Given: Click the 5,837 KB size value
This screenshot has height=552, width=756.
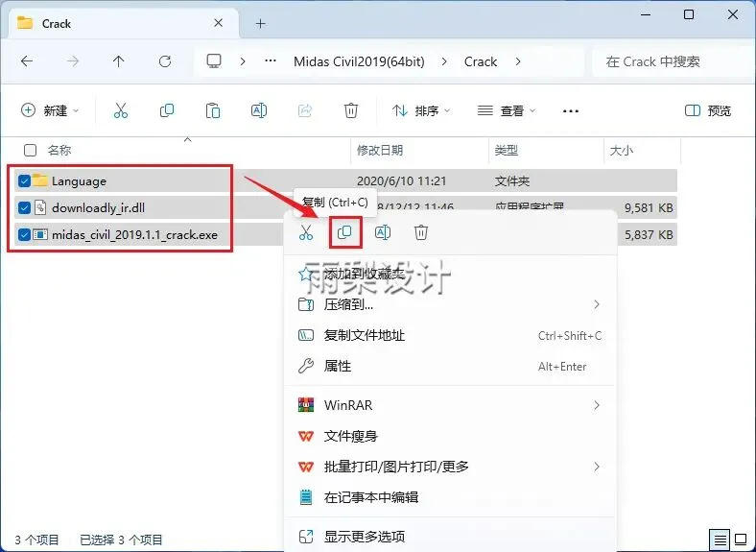Looking at the screenshot, I should click(649, 235).
